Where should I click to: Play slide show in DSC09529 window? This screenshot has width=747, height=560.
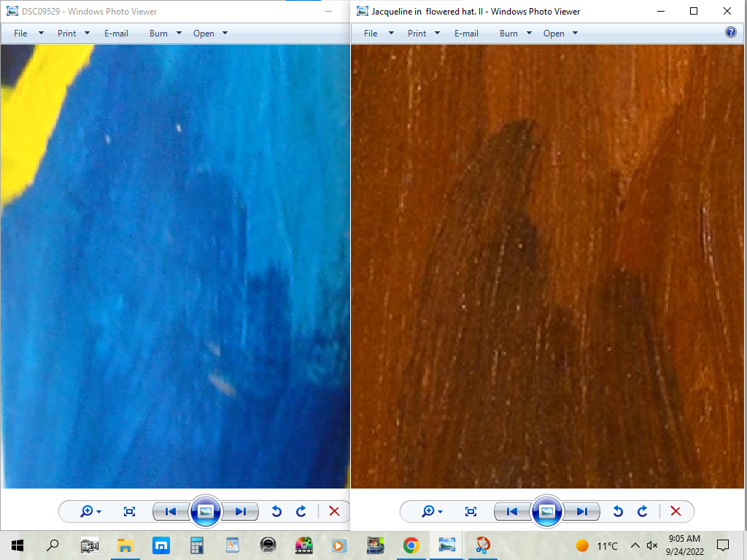[206, 511]
